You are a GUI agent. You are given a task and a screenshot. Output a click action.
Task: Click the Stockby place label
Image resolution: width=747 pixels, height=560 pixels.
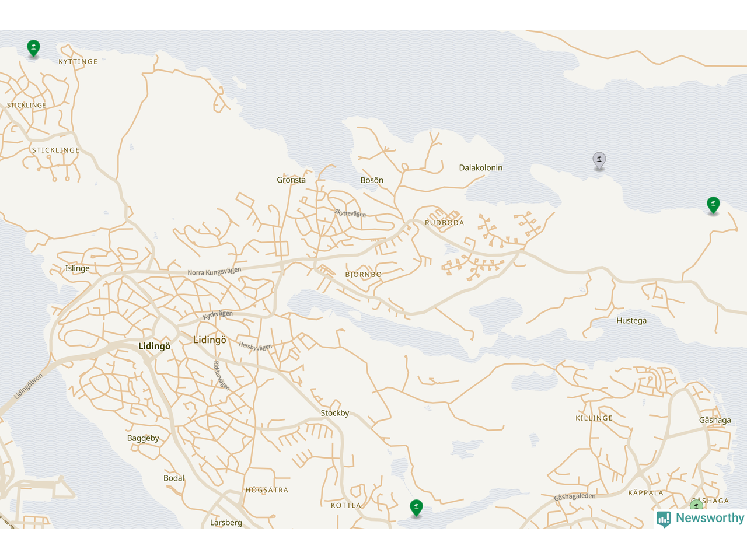335,412
